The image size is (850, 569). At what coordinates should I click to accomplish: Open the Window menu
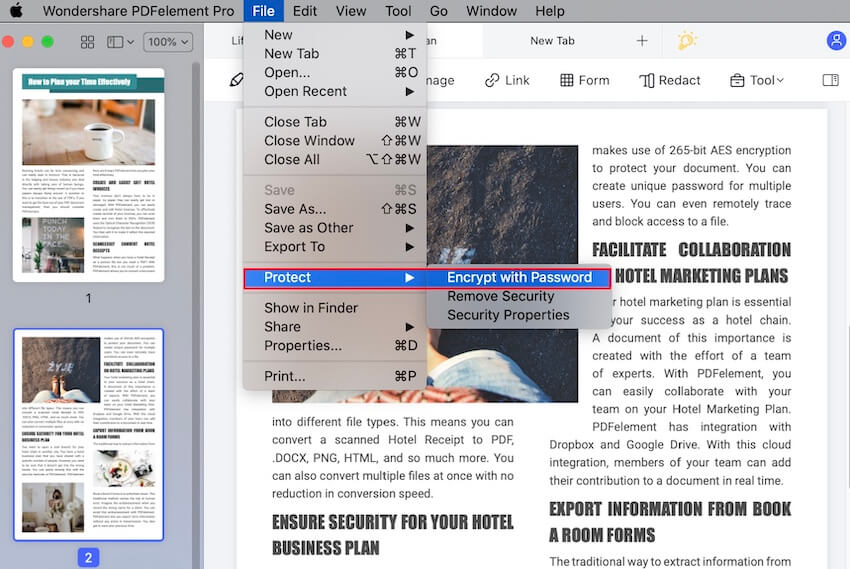point(491,11)
